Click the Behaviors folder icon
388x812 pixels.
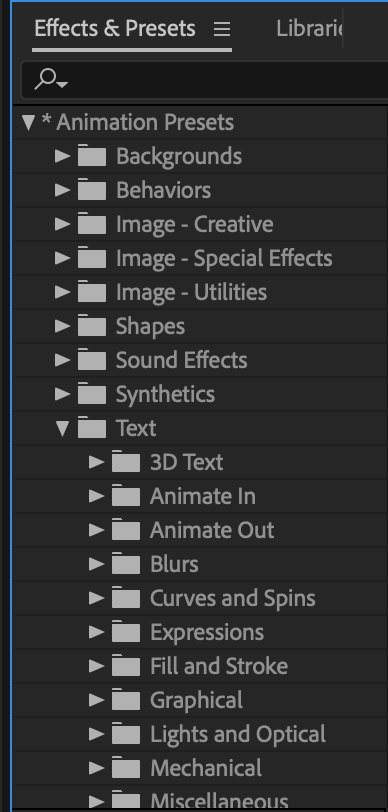pos(92,190)
